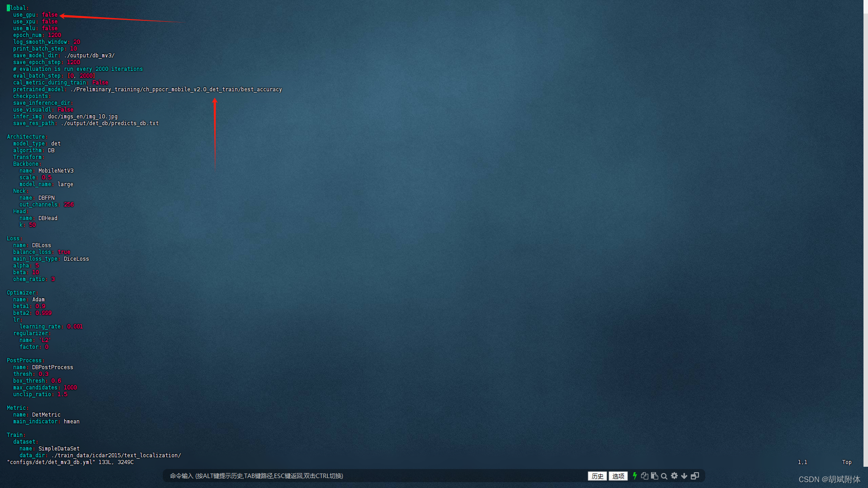868x488 pixels.
Task: Click the max_candidates: 1000 line
Action: tap(45, 388)
